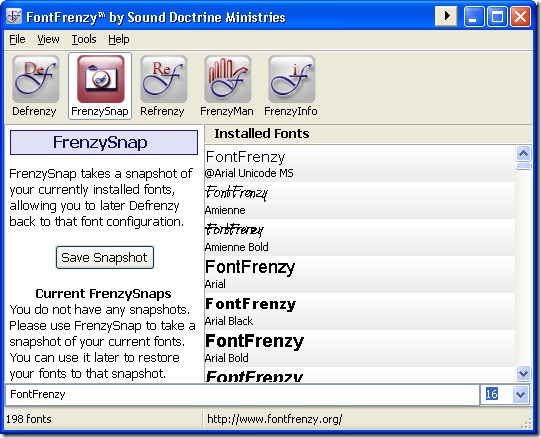Click the font list scrollbar thumb

pos(523,166)
